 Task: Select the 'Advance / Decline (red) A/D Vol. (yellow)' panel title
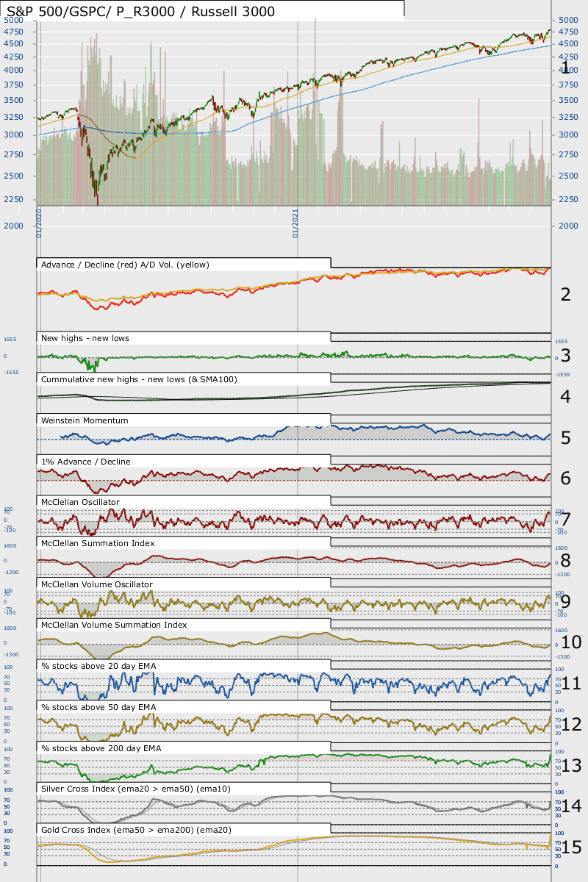[x=126, y=265]
